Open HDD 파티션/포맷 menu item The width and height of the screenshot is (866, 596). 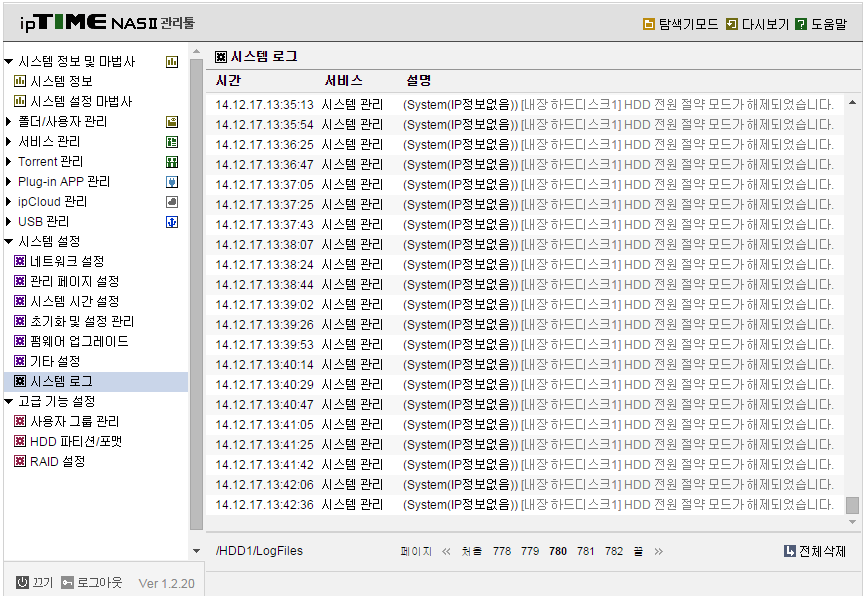point(76,441)
